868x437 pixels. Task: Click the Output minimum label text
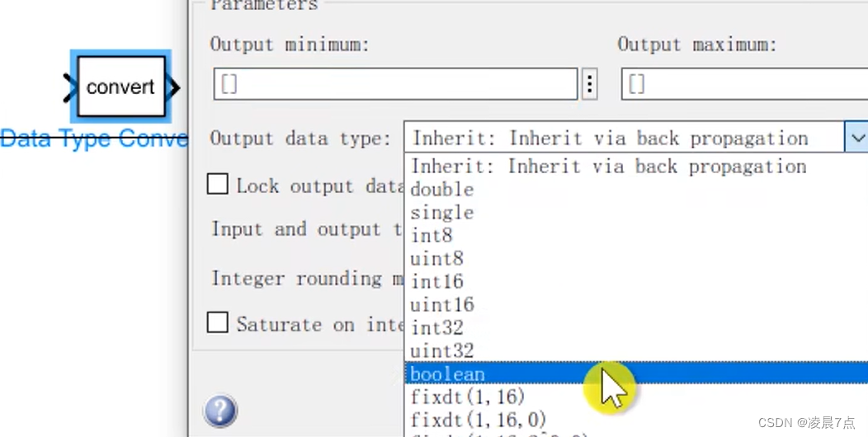(290, 45)
